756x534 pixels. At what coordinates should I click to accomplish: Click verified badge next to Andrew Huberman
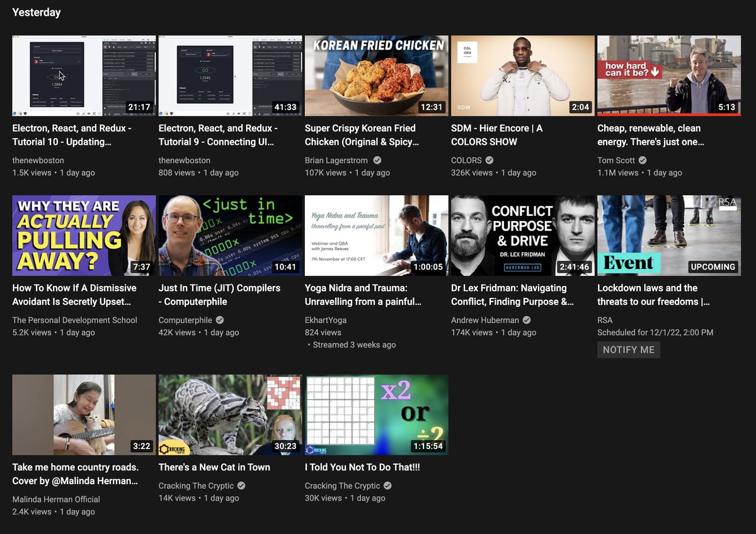527,321
